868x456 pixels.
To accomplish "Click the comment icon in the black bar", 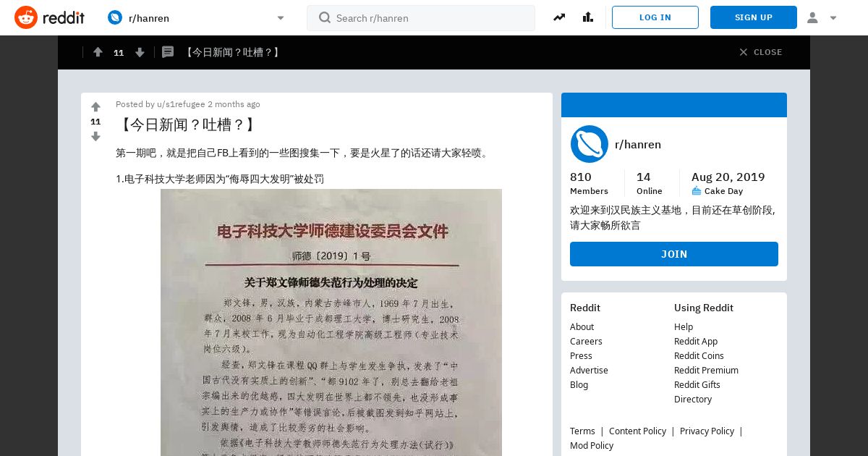I will tap(168, 52).
